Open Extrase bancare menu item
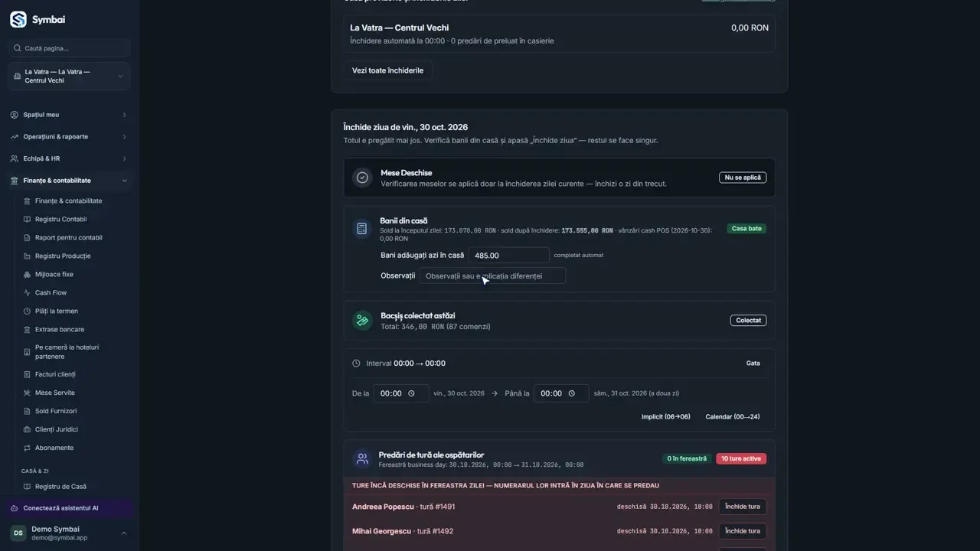The width and height of the screenshot is (980, 551). tap(60, 330)
